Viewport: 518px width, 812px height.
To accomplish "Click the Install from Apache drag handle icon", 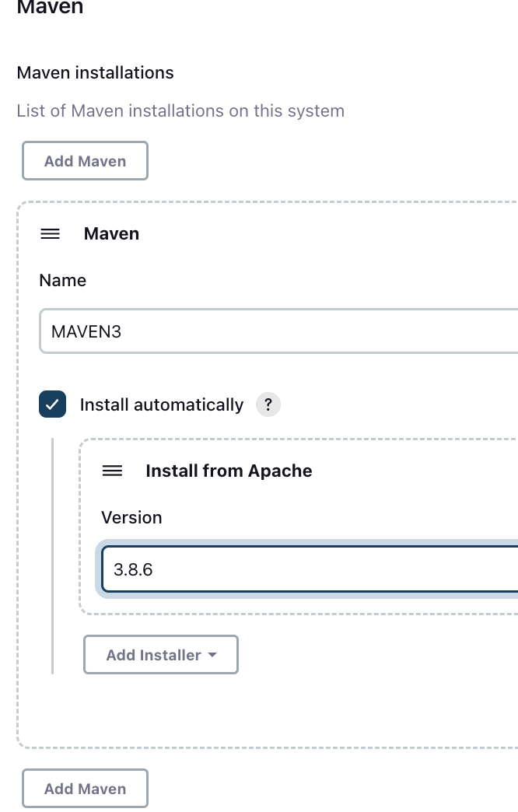I will [113, 471].
